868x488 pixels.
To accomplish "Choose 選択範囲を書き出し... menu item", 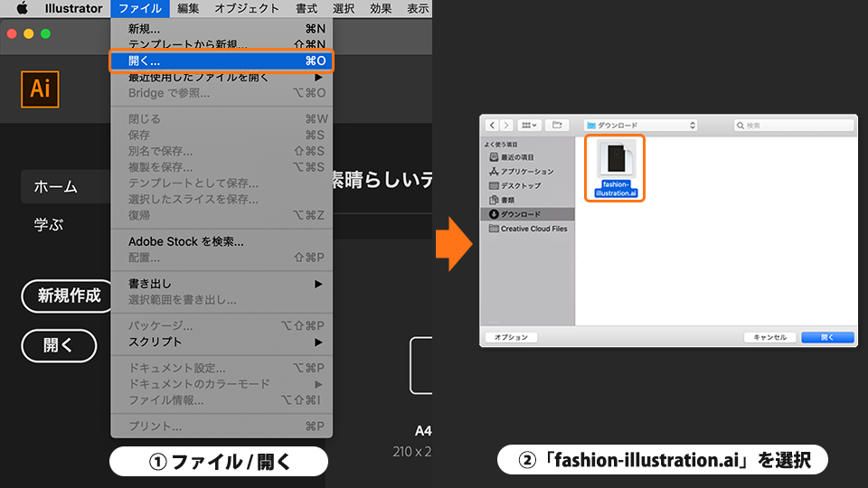I will click(x=222, y=300).
